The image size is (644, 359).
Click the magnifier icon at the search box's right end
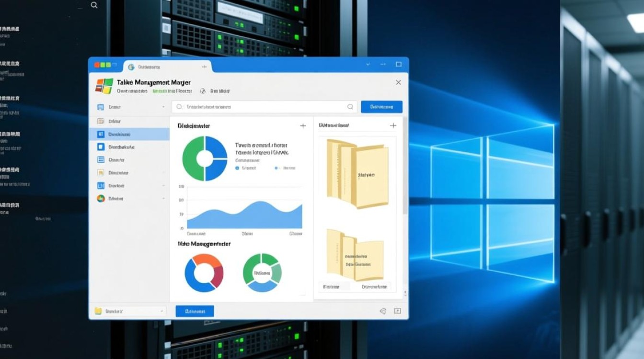click(350, 107)
